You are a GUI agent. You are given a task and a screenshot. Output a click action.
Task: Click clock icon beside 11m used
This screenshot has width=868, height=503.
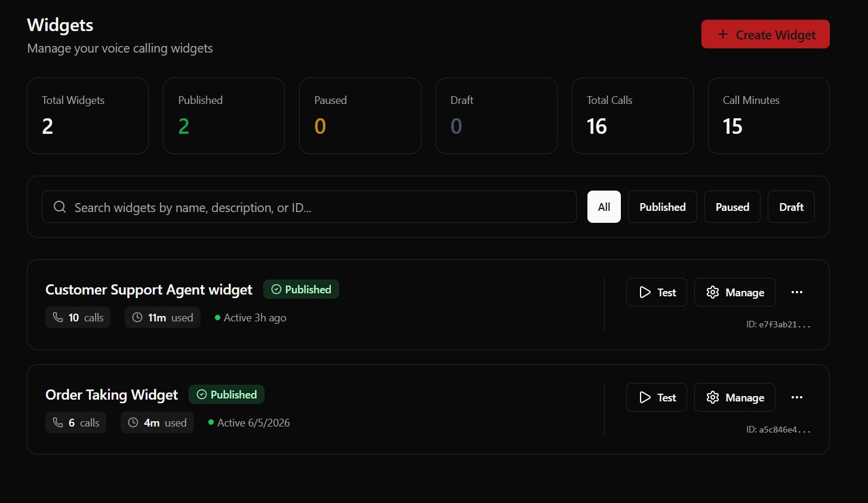point(137,317)
